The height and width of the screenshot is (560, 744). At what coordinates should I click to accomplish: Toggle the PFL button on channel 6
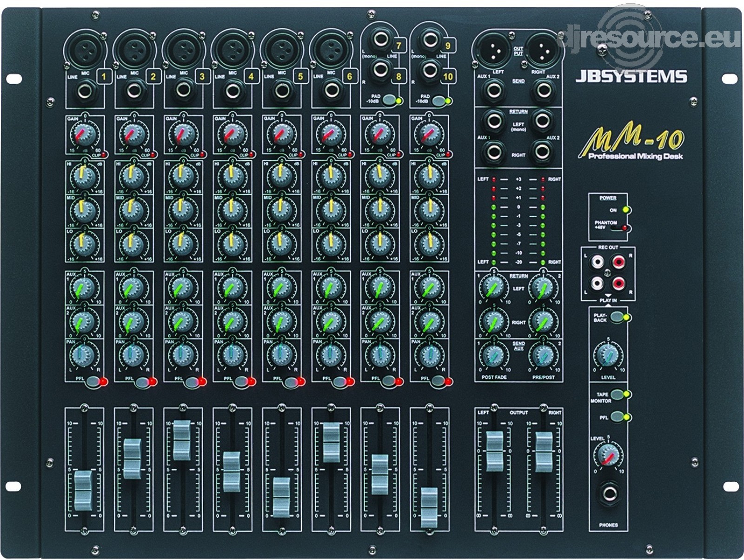pyautogui.click(x=340, y=381)
